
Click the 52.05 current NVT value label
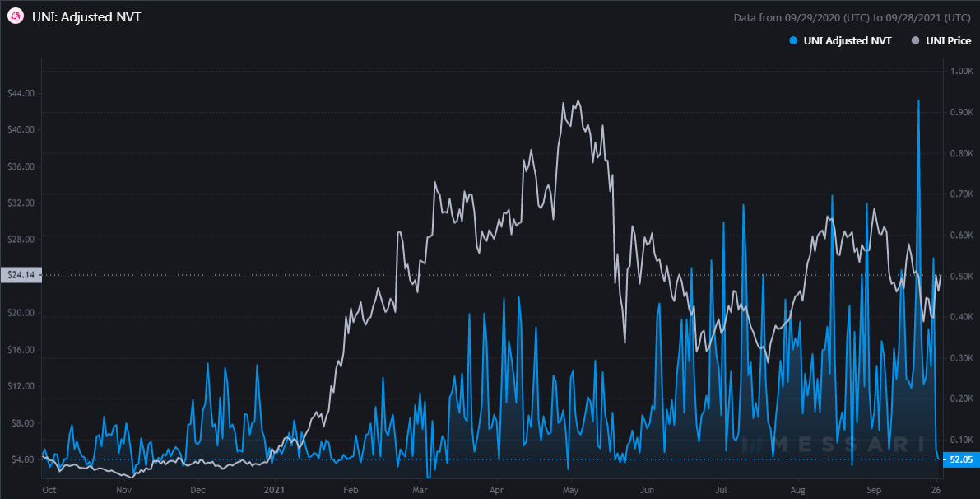pos(961,459)
